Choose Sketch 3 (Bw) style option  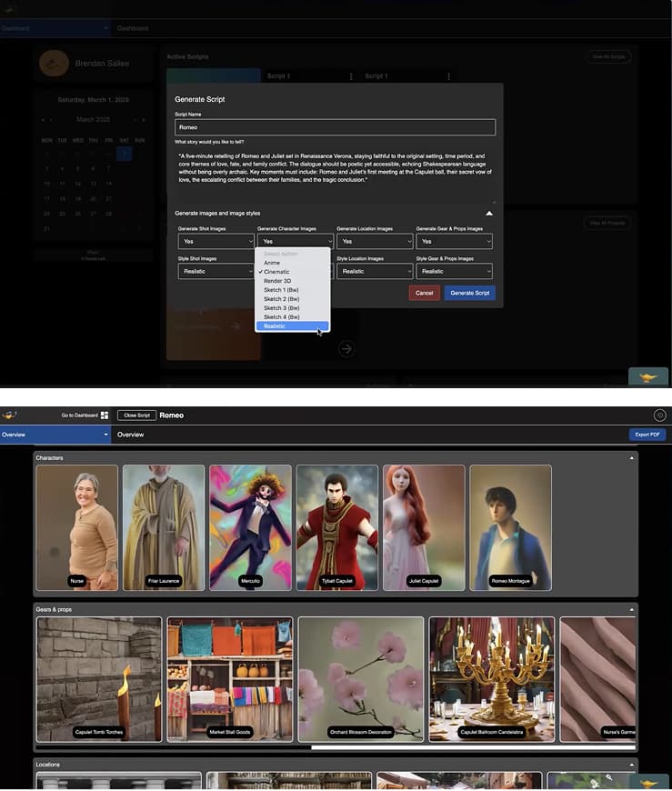pyautogui.click(x=293, y=308)
